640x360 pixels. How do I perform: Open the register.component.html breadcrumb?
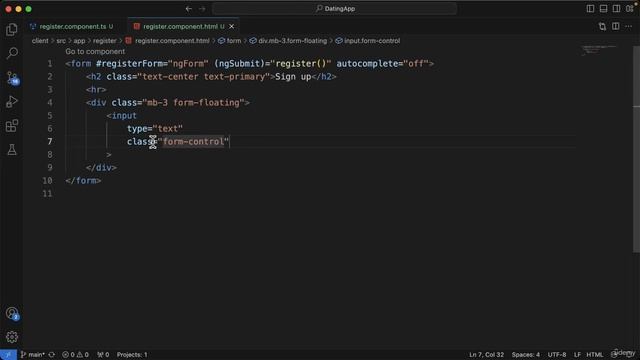[x=167, y=41]
